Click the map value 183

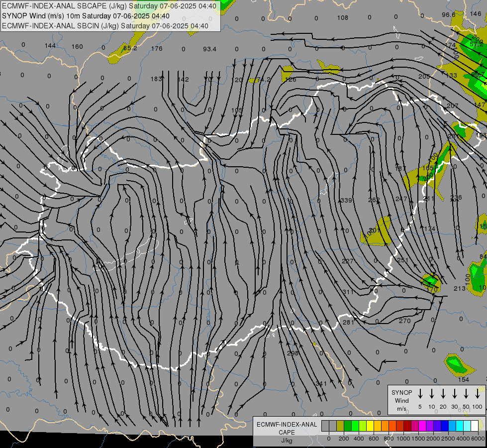(x=156, y=79)
